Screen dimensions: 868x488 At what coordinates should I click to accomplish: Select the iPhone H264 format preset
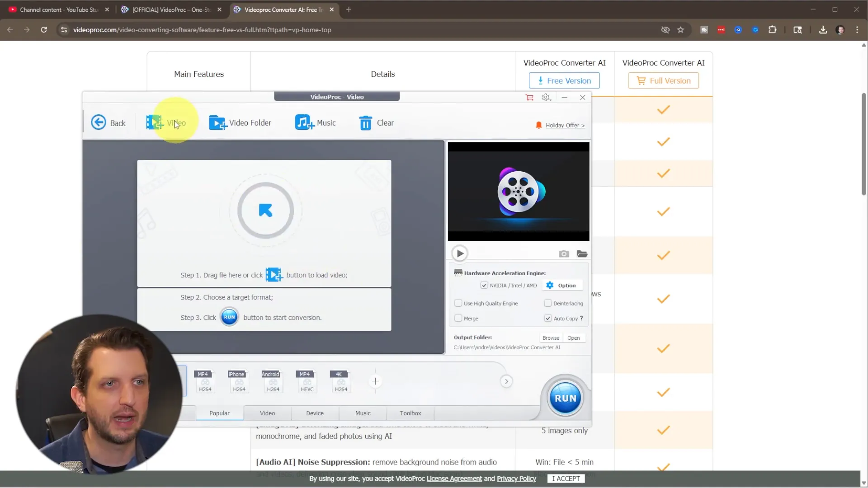[239, 381]
